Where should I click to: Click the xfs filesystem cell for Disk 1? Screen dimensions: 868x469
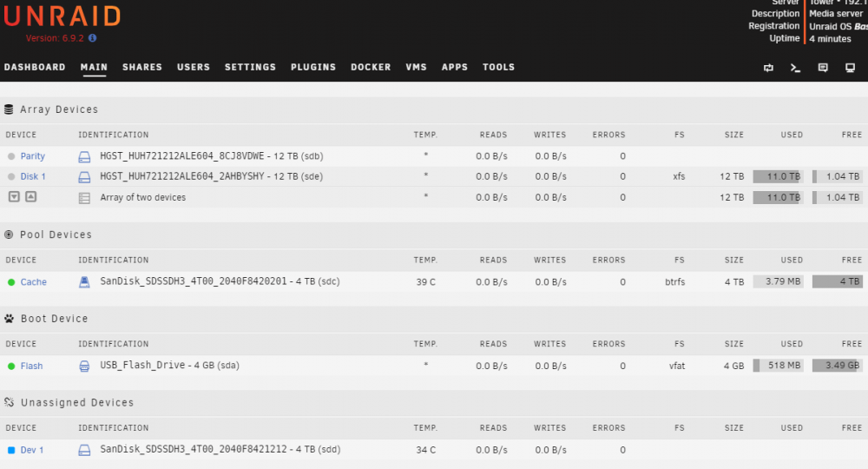[x=679, y=176]
